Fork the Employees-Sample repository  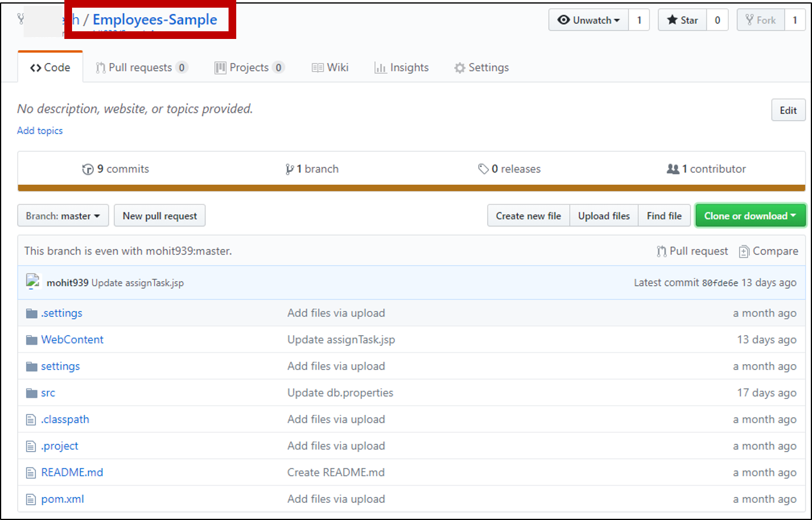pos(761,20)
